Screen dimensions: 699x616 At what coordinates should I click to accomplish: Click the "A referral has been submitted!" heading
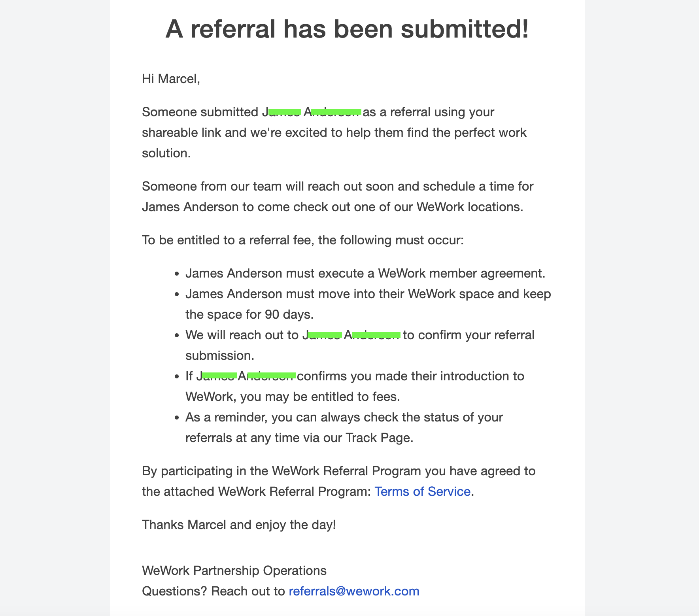pyautogui.click(x=347, y=30)
